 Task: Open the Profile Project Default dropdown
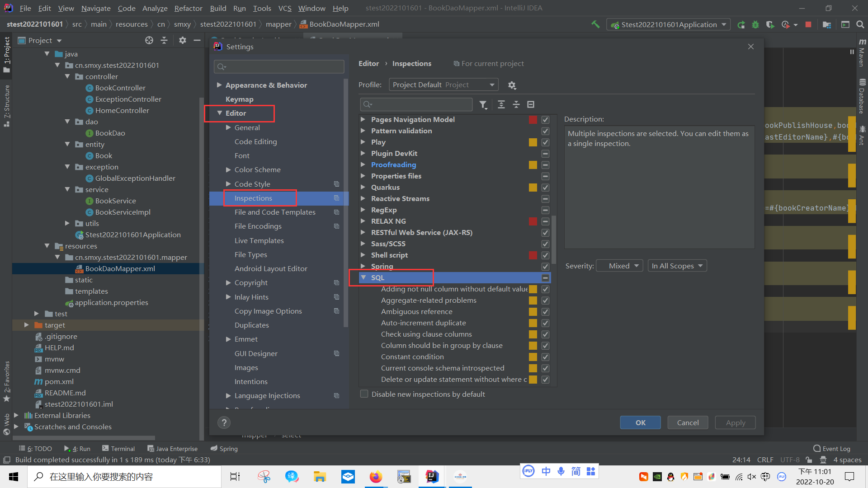(x=443, y=85)
